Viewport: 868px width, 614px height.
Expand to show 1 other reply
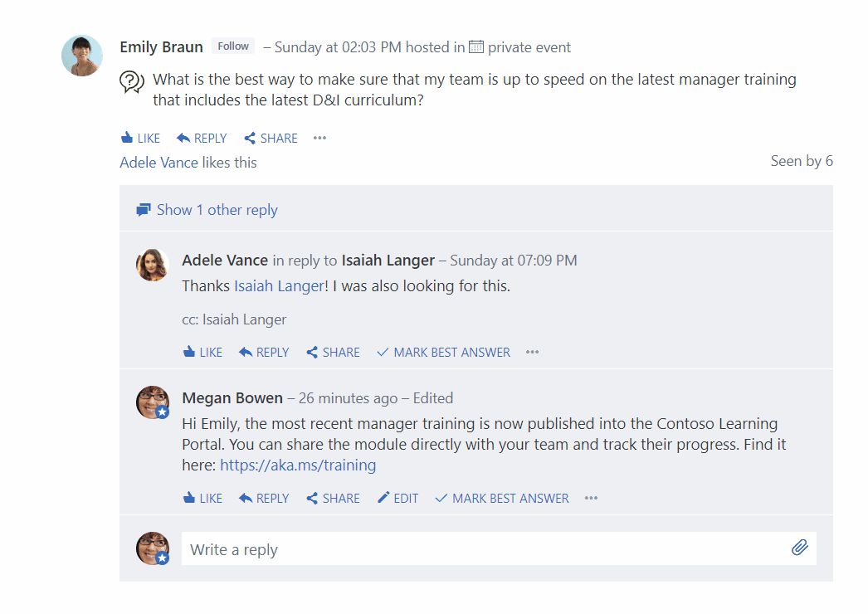coord(207,209)
